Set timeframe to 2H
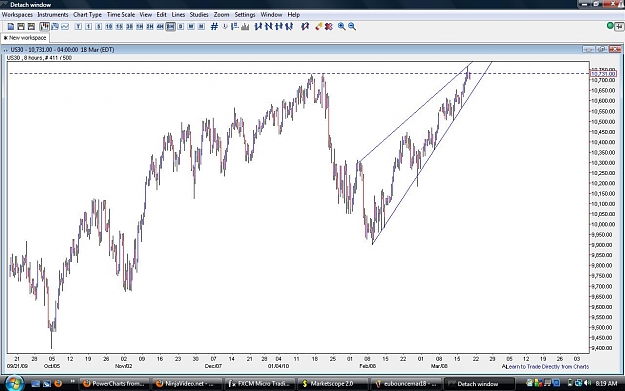 (150, 27)
